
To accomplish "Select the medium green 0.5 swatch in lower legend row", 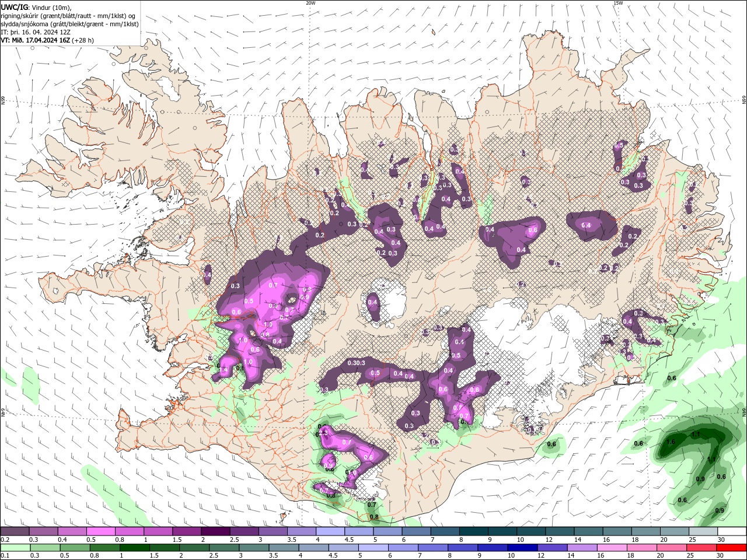I will [x=75, y=548].
